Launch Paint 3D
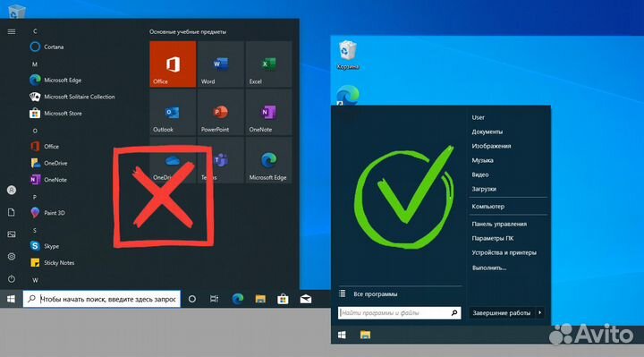 coord(47,213)
